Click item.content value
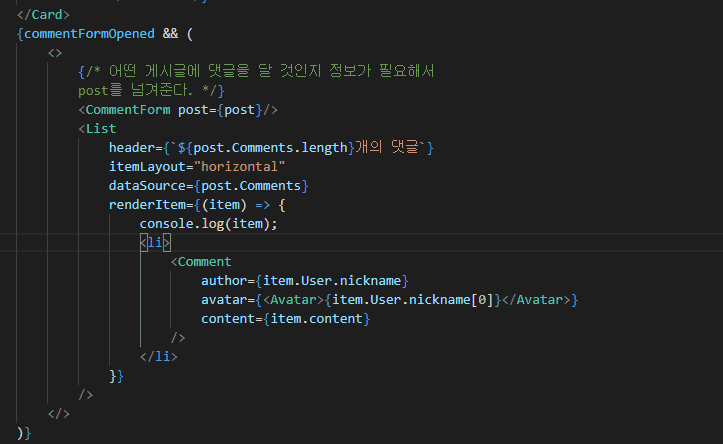This screenshot has height=444, width=723. pos(316,319)
